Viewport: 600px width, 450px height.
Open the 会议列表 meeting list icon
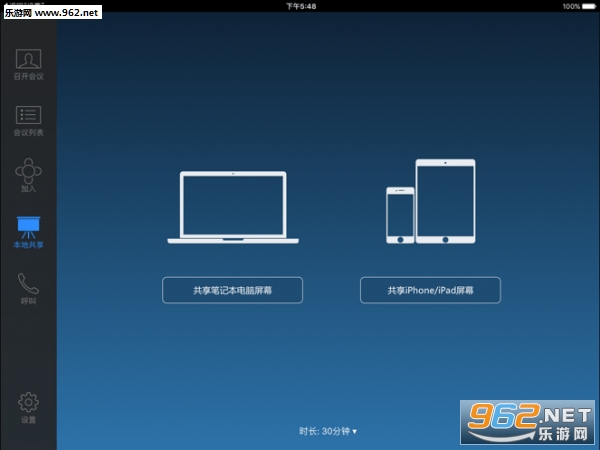[28, 115]
